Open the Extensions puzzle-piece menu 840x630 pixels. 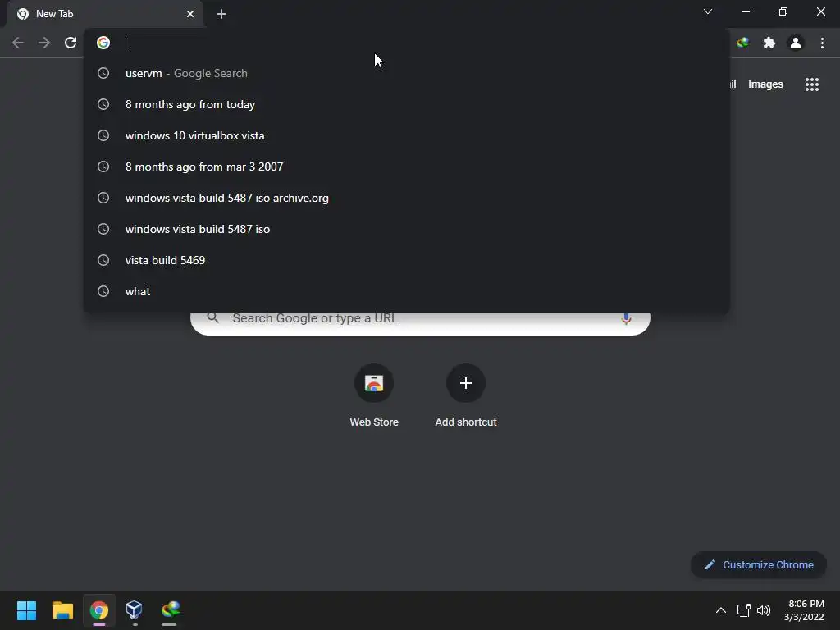769,43
